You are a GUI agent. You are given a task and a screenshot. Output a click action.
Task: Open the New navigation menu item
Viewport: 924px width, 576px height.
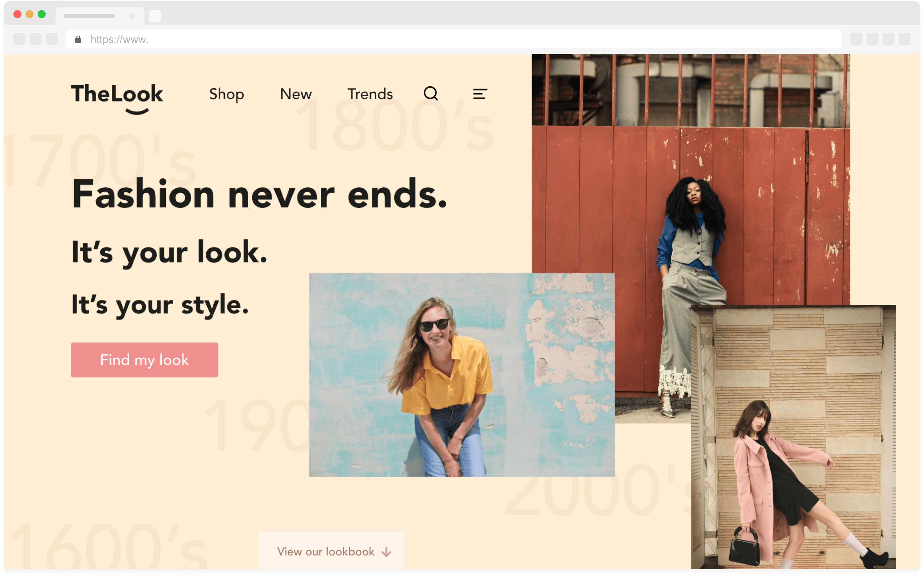[297, 94]
